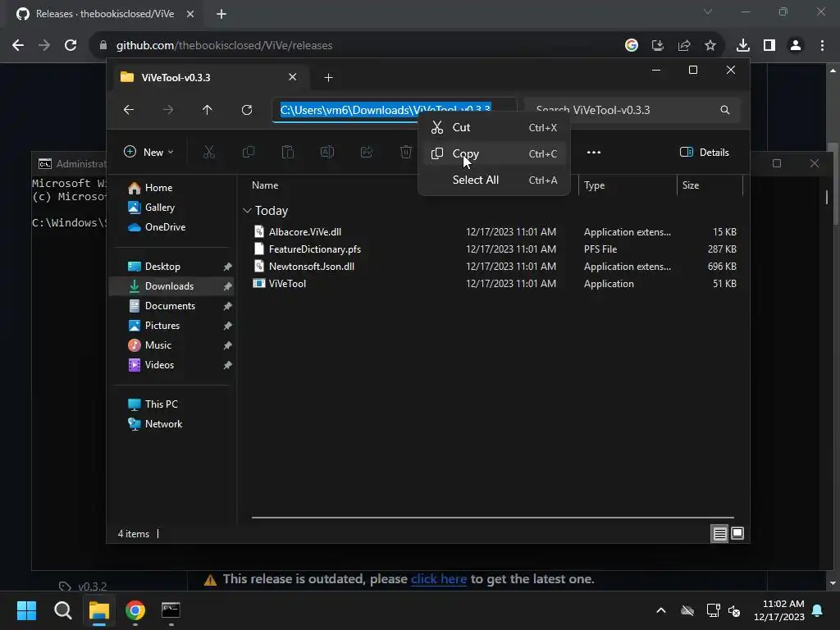The image size is (840, 630).
Task: Sort by the Name column header
Action: point(265,185)
